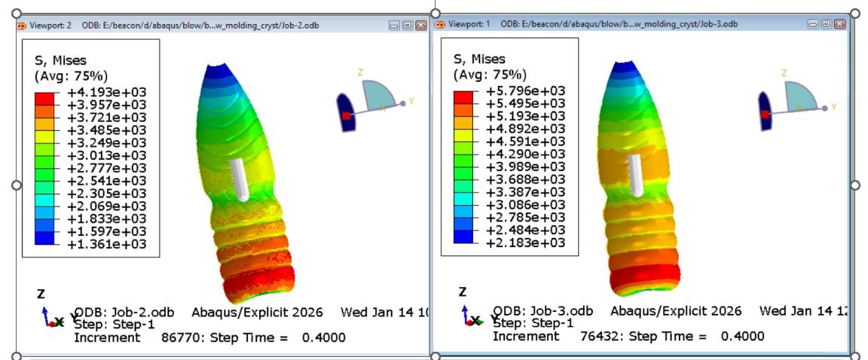Click the compass Z label in Viewport 2

click(360, 72)
